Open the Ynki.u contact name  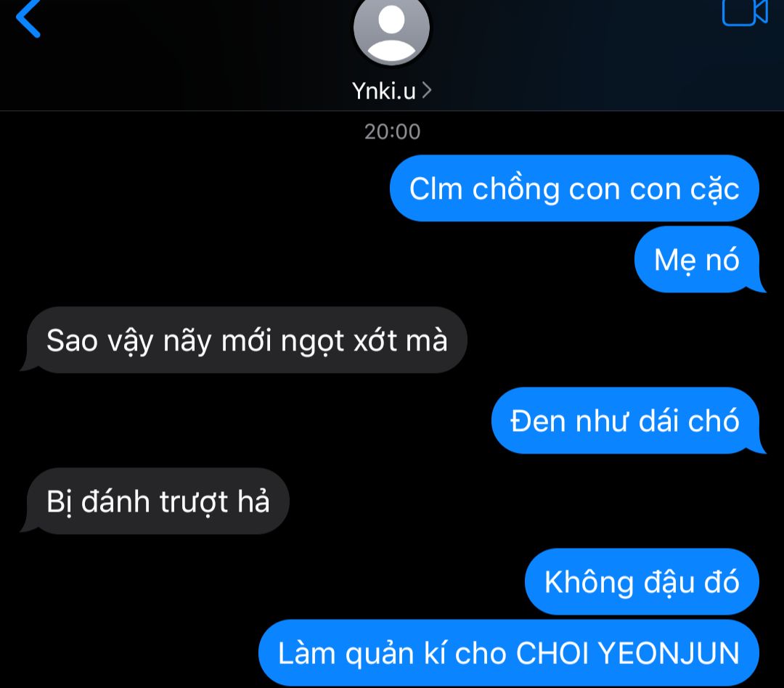point(383,91)
